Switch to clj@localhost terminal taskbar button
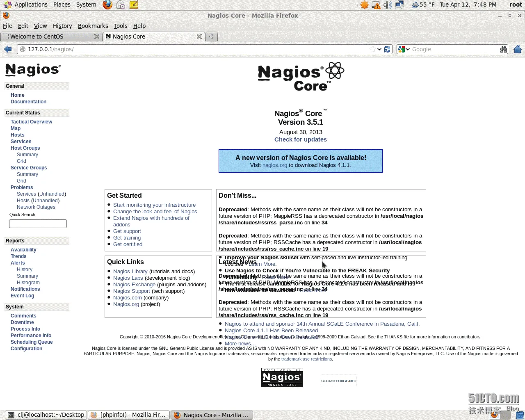The width and height of the screenshot is (525, 420). [46, 415]
